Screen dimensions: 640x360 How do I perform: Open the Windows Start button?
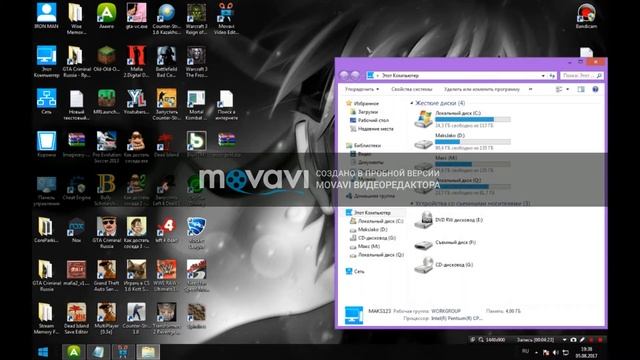pos(43,352)
